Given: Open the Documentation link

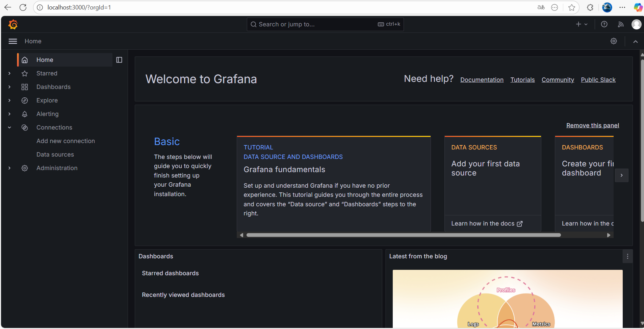Looking at the screenshot, I should point(482,80).
